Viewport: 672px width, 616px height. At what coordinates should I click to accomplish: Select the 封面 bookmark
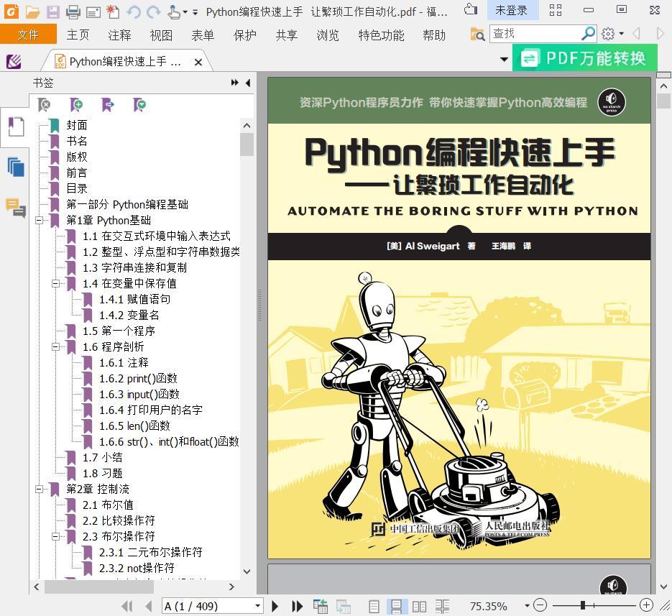(77, 125)
